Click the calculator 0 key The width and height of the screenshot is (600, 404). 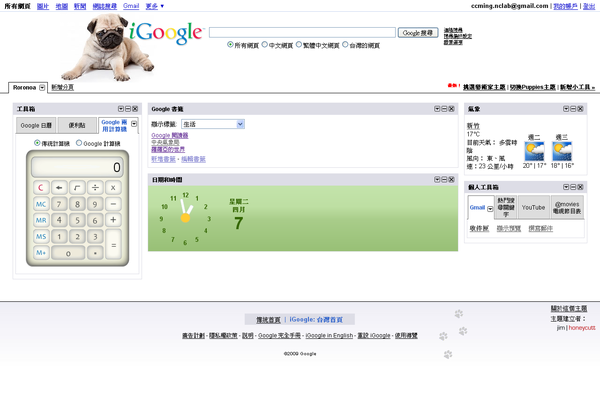[68, 252]
